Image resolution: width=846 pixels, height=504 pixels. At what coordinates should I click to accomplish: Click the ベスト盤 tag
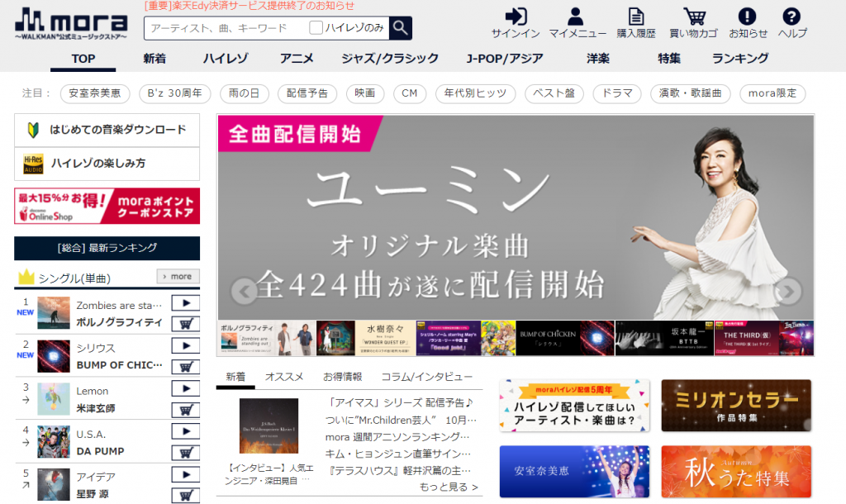click(554, 93)
